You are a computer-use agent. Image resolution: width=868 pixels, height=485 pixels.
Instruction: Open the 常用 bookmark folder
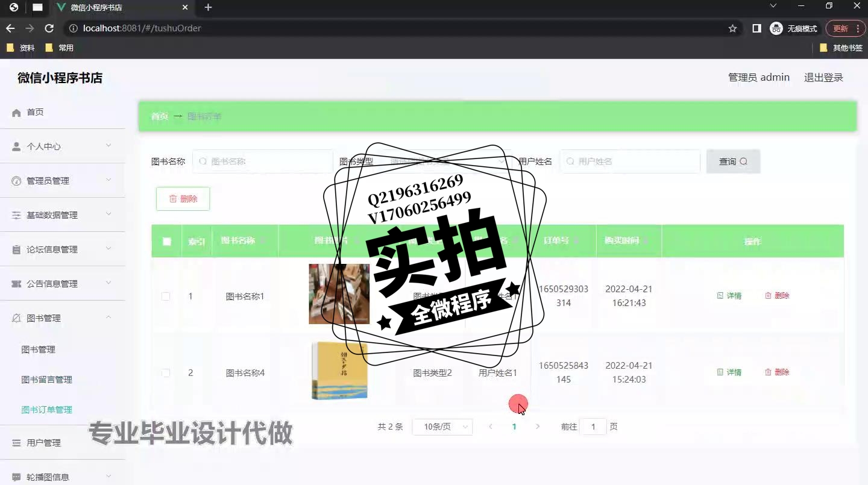click(x=59, y=48)
